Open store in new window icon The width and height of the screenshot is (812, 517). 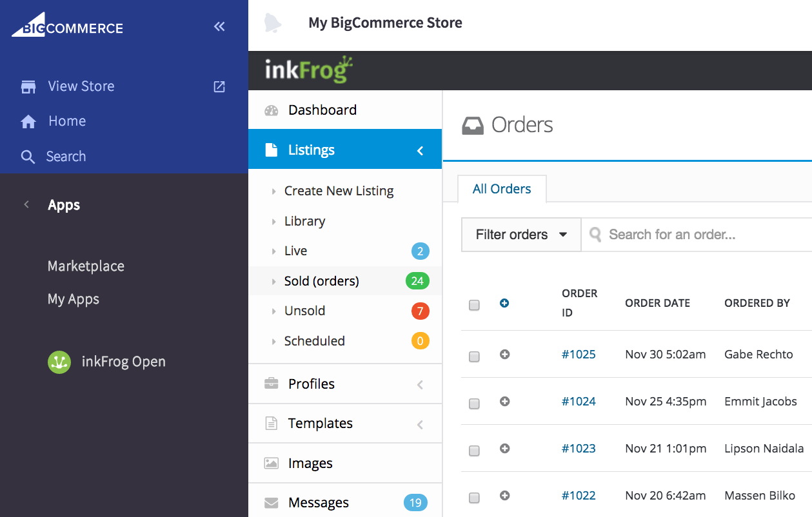(219, 86)
